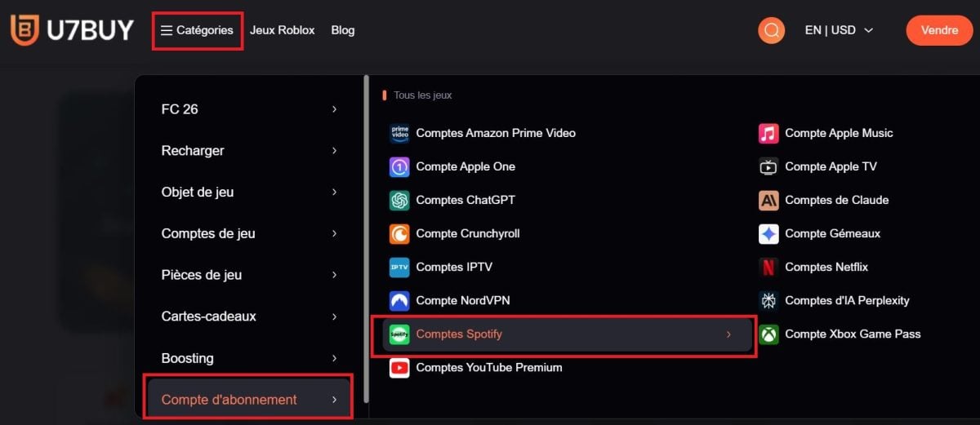Click the category list vertical scrollbar

coord(366,238)
